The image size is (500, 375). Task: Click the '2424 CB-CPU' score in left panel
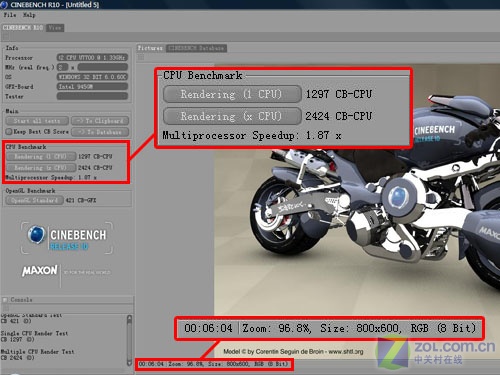[95, 168]
